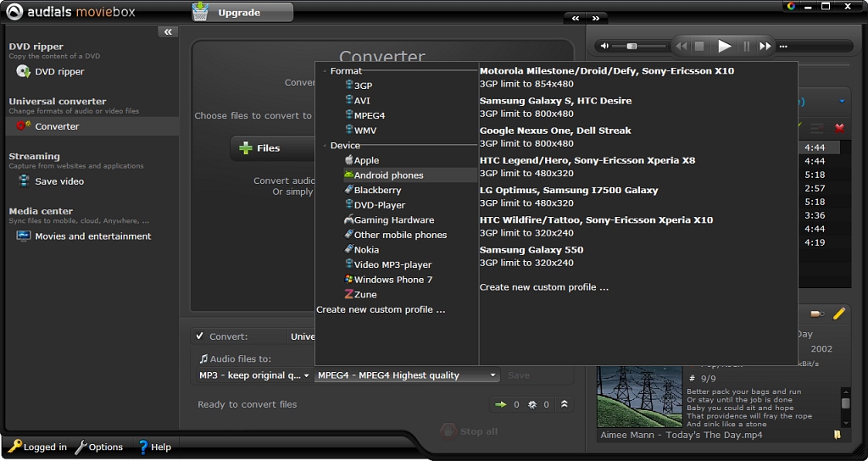Uncheck the Convert checkbox
This screenshot has width=868, height=461.
point(200,336)
